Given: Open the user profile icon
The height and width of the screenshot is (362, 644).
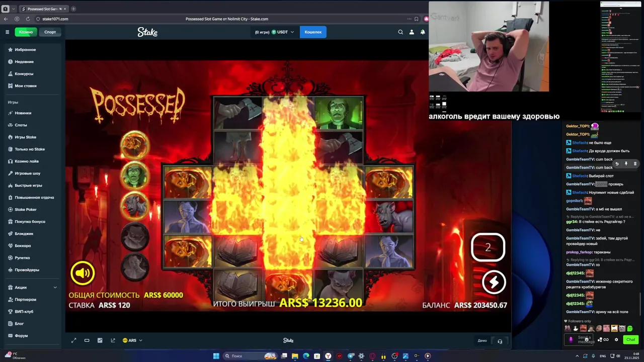Looking at the screenshot, I should (x=412, y=32).
